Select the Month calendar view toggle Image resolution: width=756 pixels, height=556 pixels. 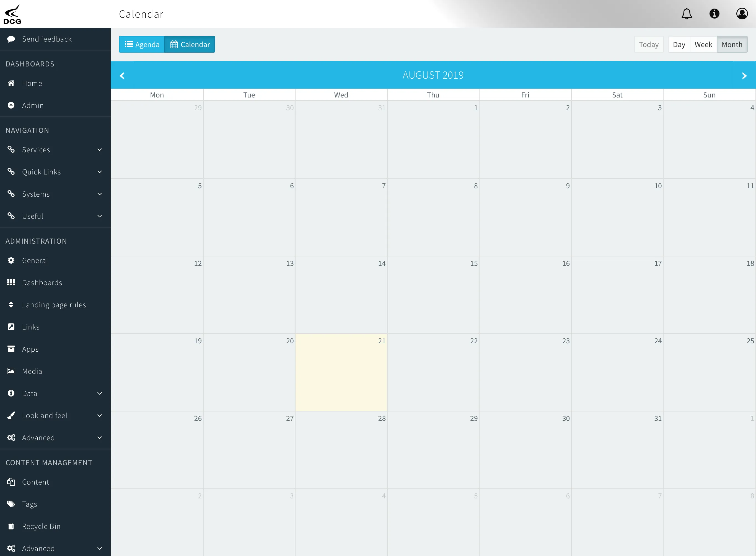731,44
